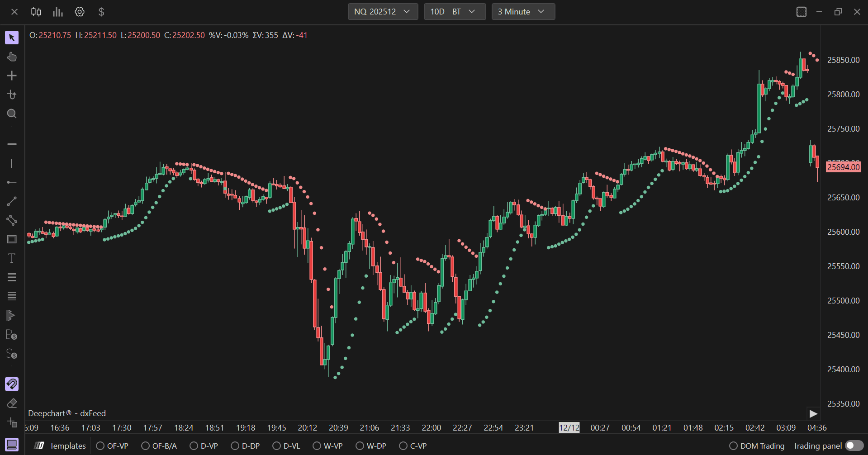Image resolution: width=868 pixels, height=455 pixels.
Task: Activate the magnifier zoom tool
Action: [x=12, y=114]
